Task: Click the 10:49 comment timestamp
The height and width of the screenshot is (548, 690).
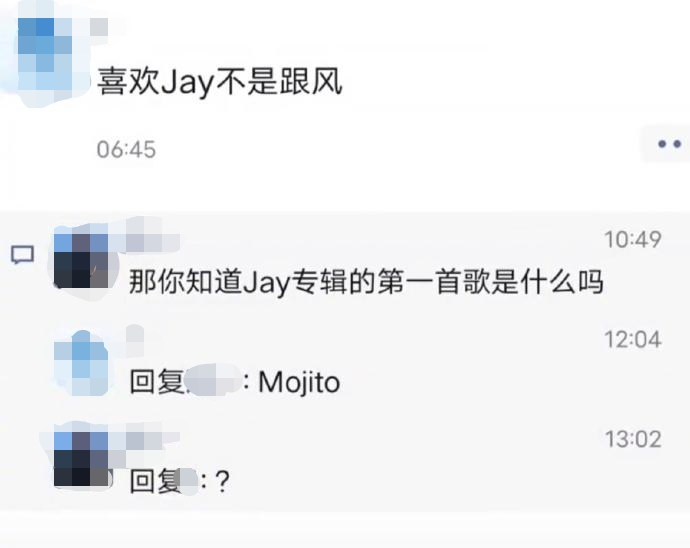Action: click(633, 240)
